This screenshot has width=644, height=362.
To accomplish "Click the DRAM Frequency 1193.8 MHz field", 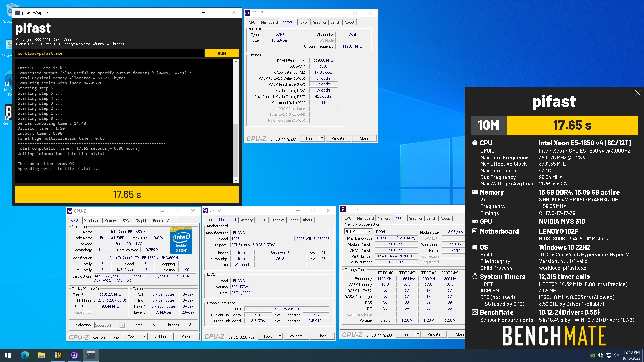I will click(323, 61).
